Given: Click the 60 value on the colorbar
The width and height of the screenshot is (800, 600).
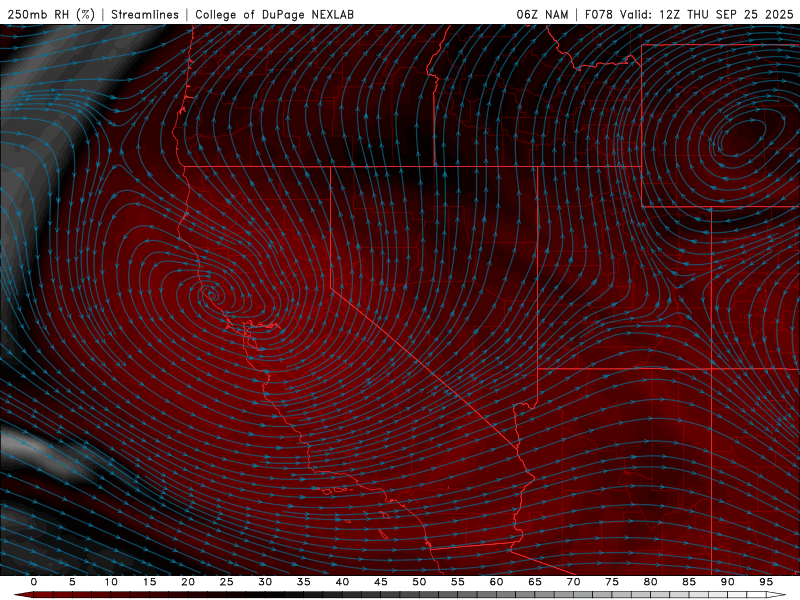Looking at the screenshot, I should (496, 582).
